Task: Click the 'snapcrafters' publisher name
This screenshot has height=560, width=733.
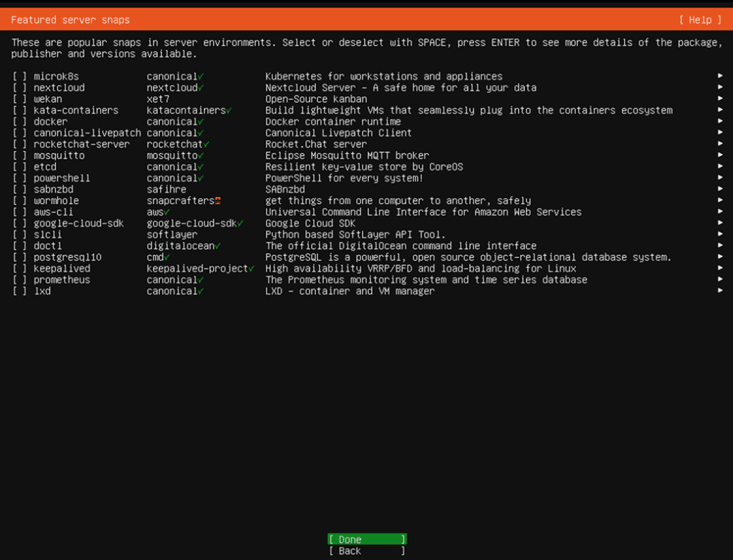Action: point(180,201)
